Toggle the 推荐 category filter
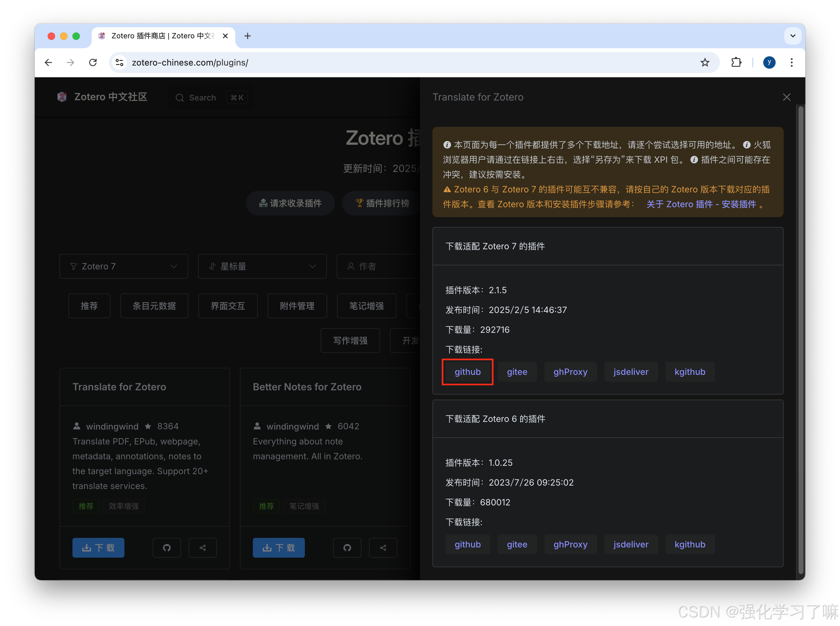The width and height of the screenshot is (840, 626). [89, 306]
